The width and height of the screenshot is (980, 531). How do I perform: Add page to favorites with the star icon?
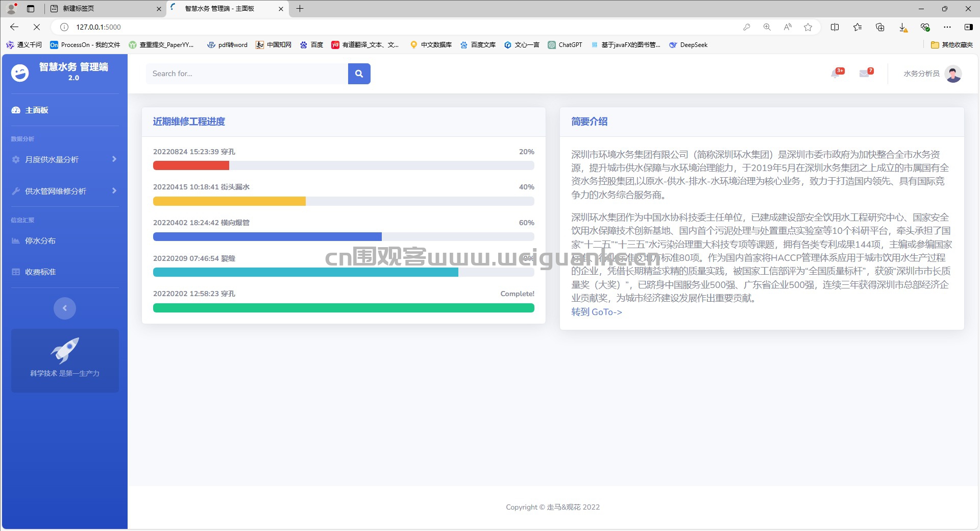(x=808, y=27)
